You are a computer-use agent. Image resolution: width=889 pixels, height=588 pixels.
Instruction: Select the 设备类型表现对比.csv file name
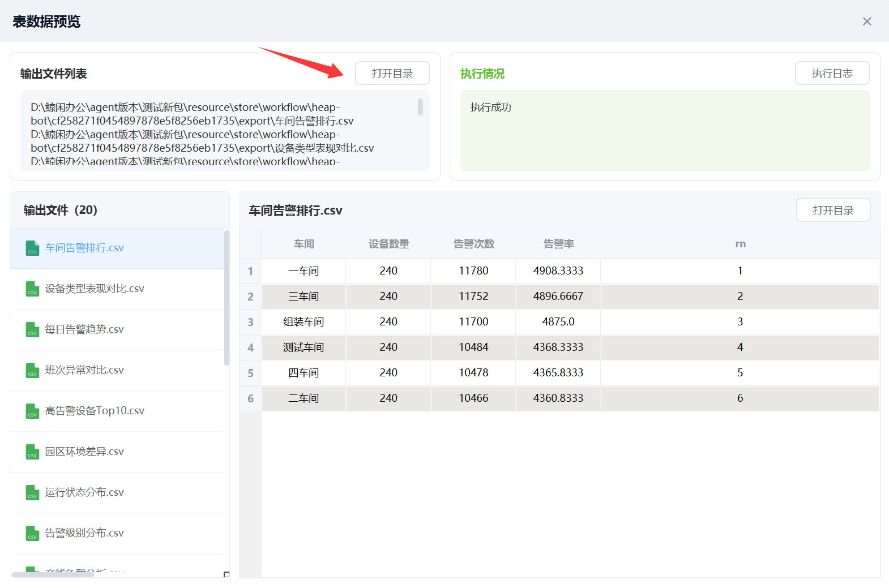95,289
